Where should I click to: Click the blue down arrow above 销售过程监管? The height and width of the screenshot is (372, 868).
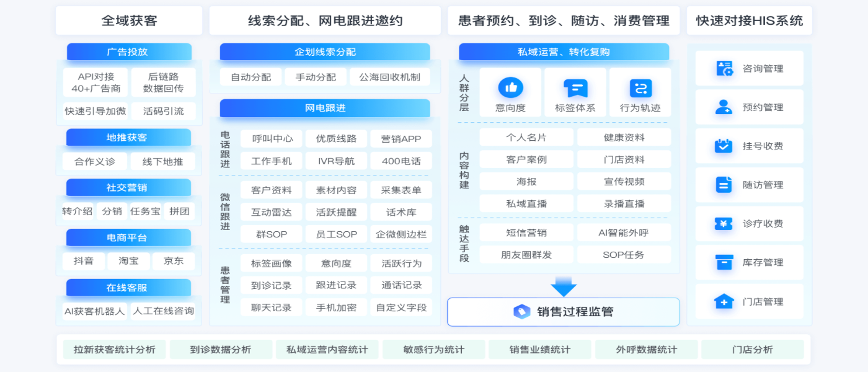click(x=564, y=286)
